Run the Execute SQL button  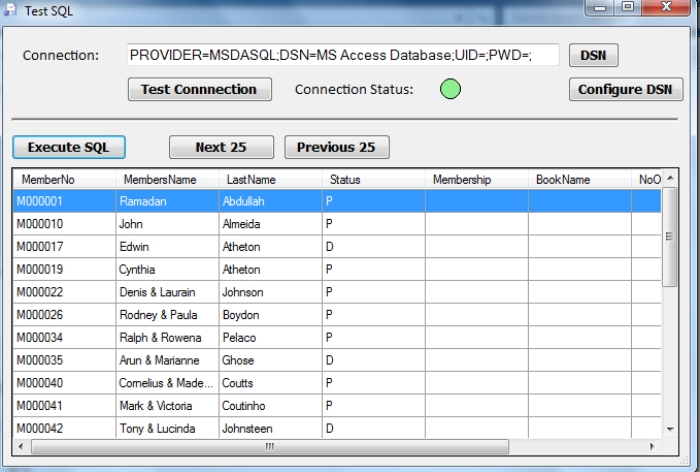tap(68, 147)
